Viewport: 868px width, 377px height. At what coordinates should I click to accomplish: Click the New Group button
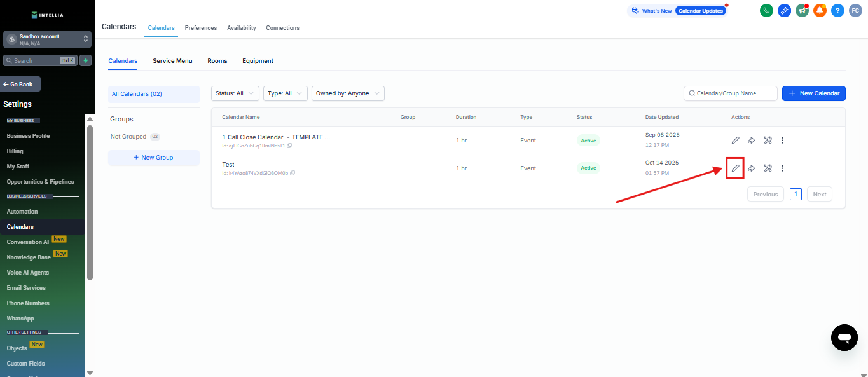(x=153, y=158)
